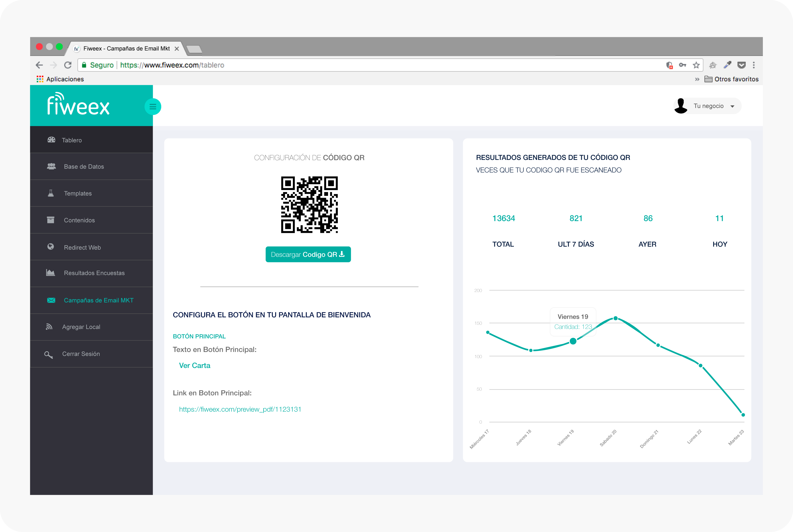Open the fiweex preview_pdf link
The image size is (793, 532).
coord(240,409)
